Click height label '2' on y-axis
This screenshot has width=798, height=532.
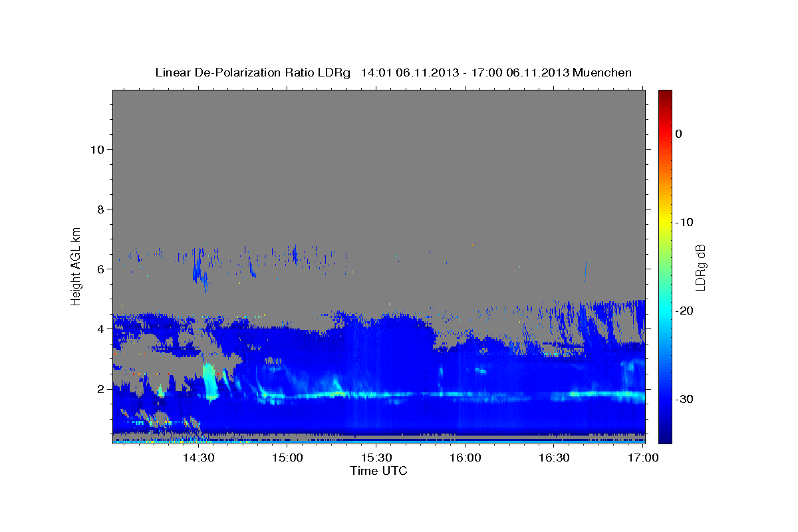(100, 388)
